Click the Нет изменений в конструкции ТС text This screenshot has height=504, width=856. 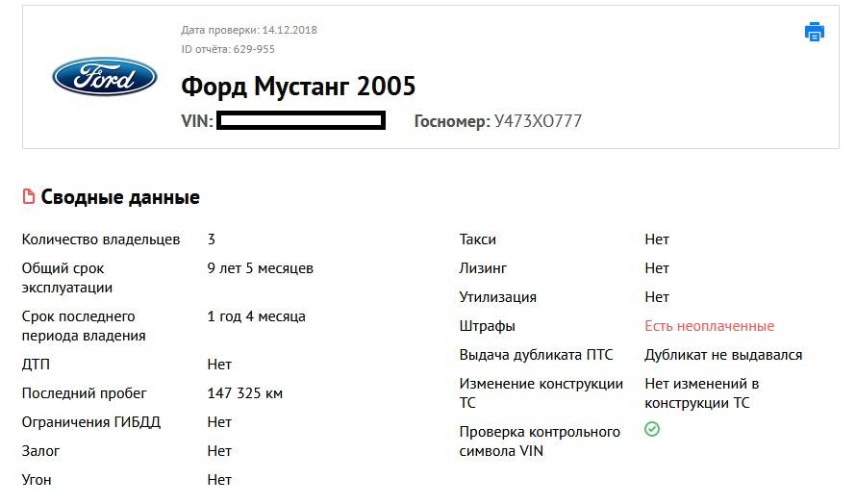tap(701, 393)
